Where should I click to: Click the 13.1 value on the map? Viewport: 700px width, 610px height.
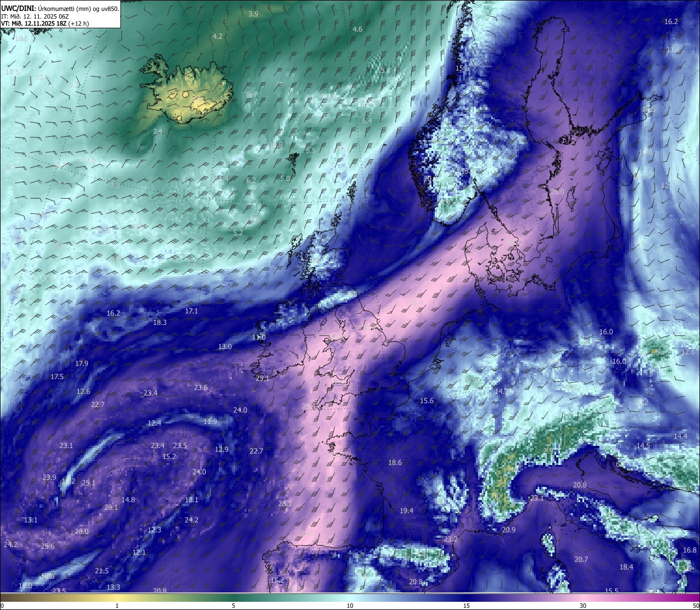coord(31,520)
